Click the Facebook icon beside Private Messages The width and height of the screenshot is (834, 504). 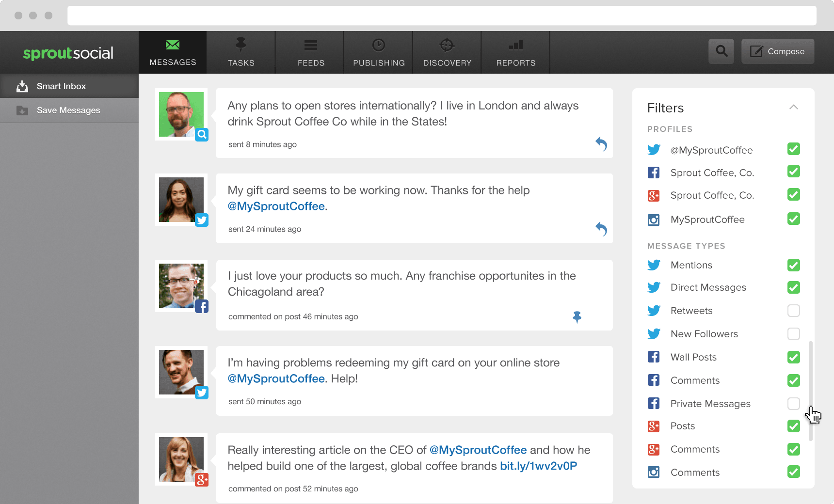tap(654, 403)
